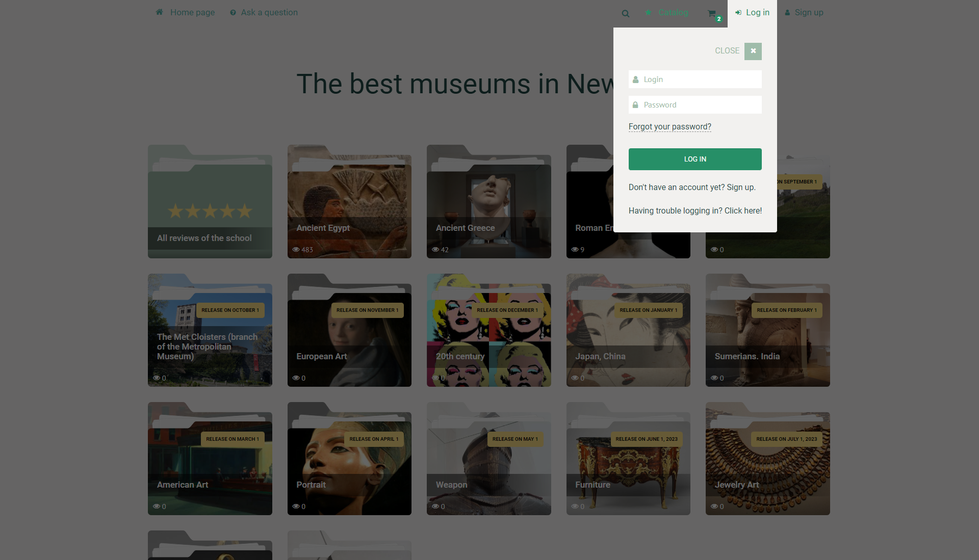Click the CLOSE text label
This screenshot has height=560, width=979.
coord(727,51)
